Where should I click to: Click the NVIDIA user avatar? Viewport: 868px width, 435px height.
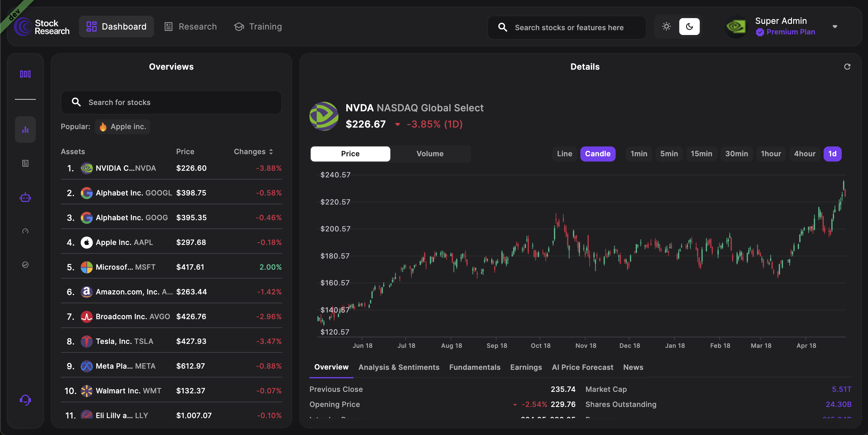pos(736,27)
